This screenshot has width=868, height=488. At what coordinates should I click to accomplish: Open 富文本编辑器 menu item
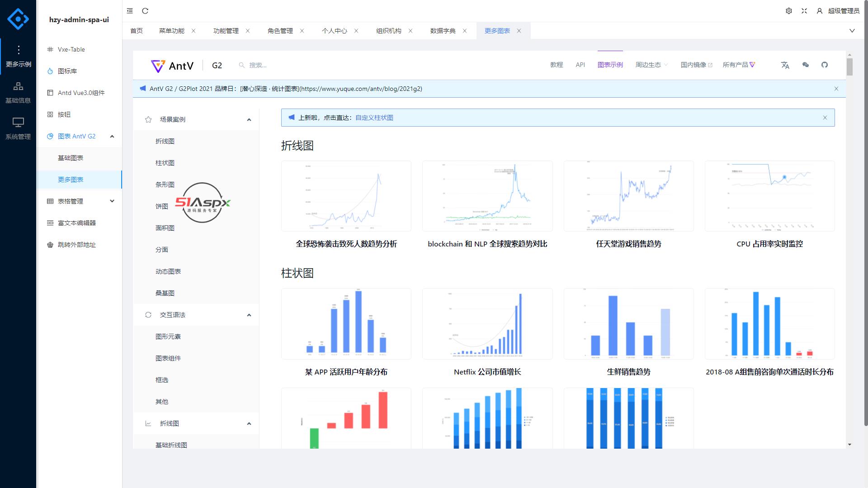point(79,223)
